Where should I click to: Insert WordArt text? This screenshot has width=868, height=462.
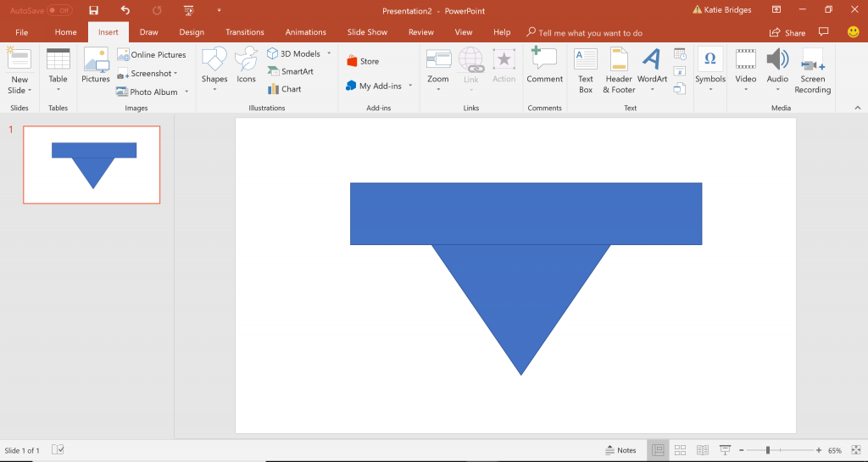click(x=652, y=70)
